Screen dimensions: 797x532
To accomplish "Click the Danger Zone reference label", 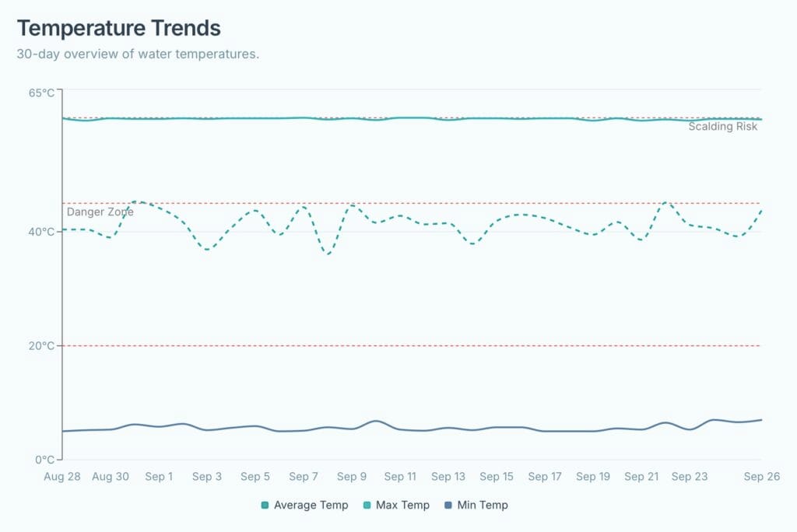I will (x=100, y=212).
